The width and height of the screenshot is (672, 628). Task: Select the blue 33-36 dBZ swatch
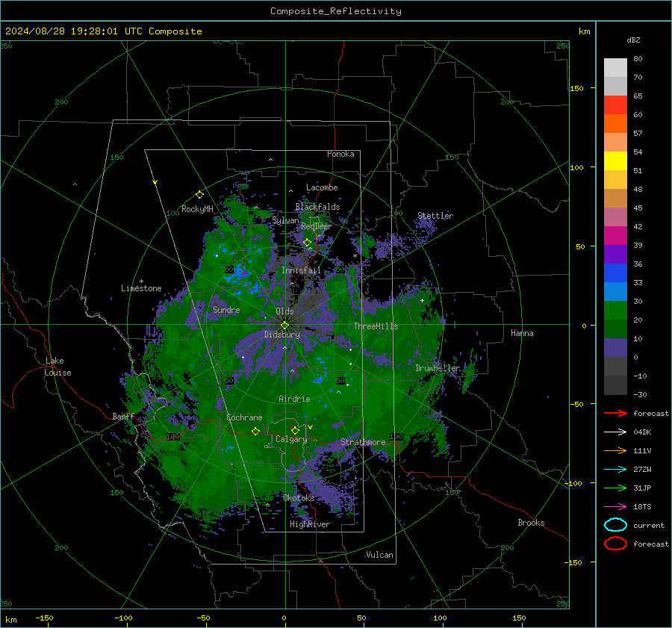tap(615, 273)
